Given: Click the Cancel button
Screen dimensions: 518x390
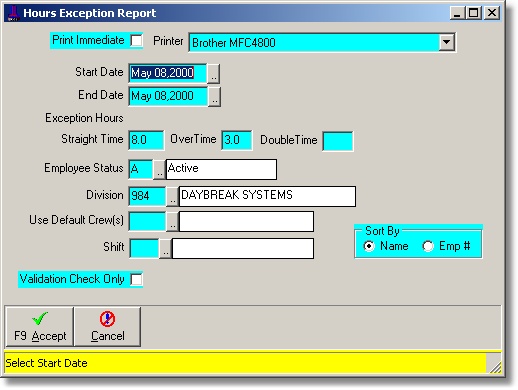Looking at the screenshot, I should tap(107, 327).
